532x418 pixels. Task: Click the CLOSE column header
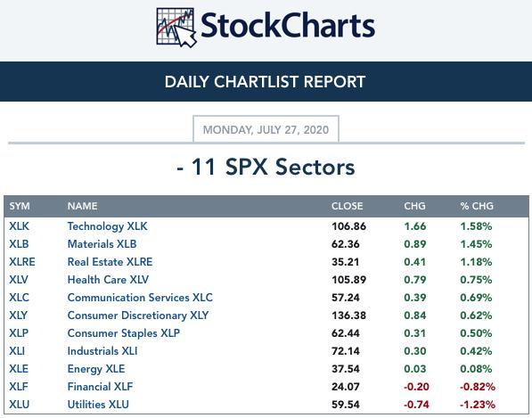347,206
